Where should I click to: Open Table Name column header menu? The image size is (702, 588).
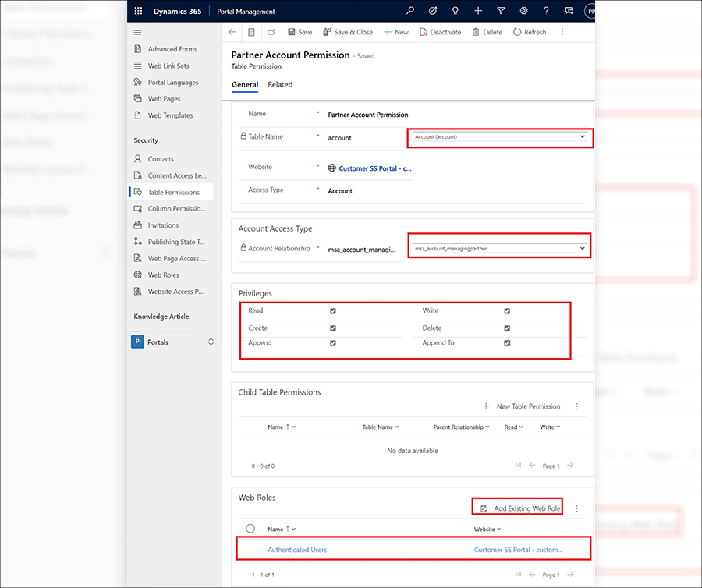coord(380,427)
